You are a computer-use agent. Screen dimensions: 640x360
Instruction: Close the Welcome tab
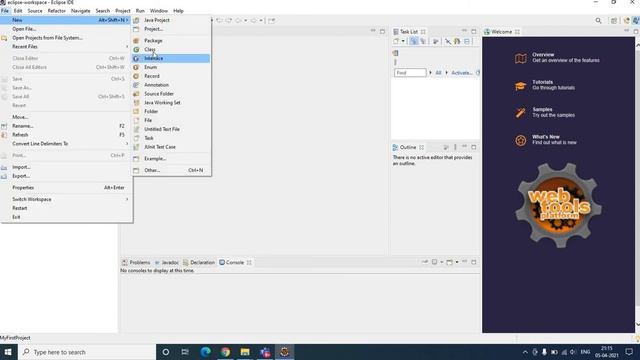pos(517,32)
